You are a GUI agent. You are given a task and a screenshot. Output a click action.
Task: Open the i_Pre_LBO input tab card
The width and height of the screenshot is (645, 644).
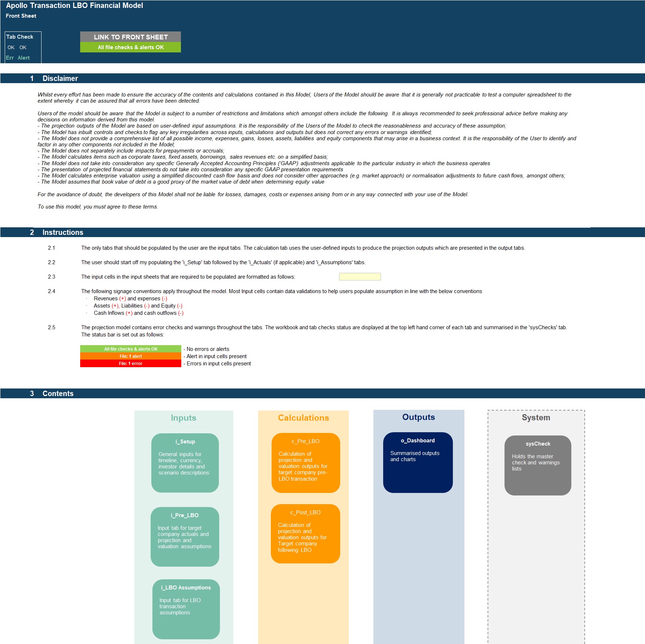pyautogui.click(x=185, y=537)
